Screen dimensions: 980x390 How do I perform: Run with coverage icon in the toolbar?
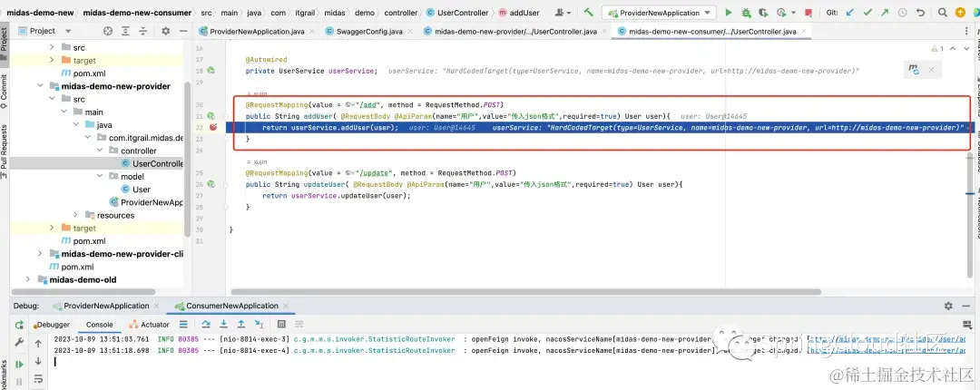(762, 13)
